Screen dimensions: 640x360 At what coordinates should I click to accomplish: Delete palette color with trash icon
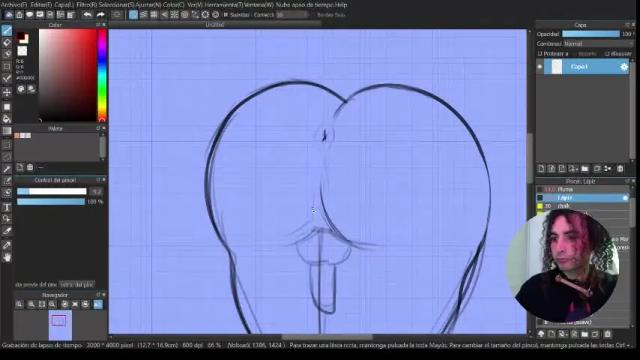pos(30,167)
